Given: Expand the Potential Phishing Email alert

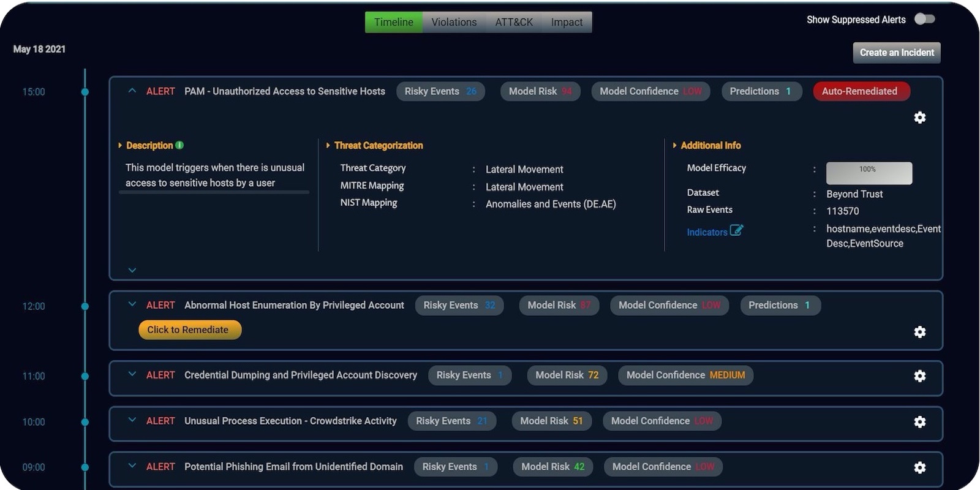Looking at the screenshot, I should [132, 466].
